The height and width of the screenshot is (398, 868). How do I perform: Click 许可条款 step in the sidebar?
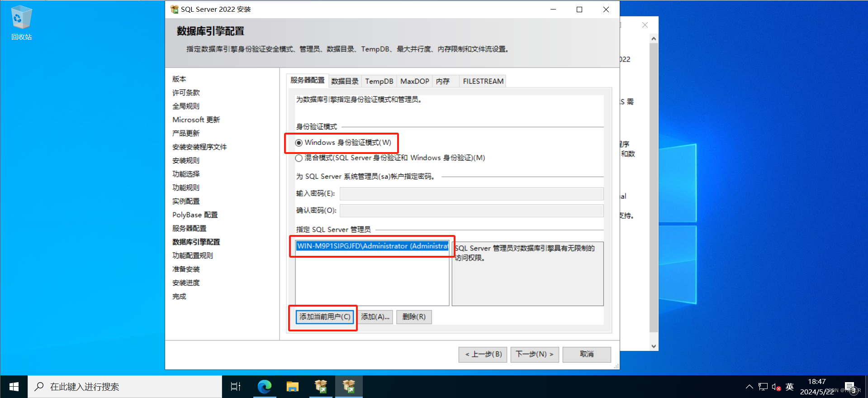(x=186, y=92)
